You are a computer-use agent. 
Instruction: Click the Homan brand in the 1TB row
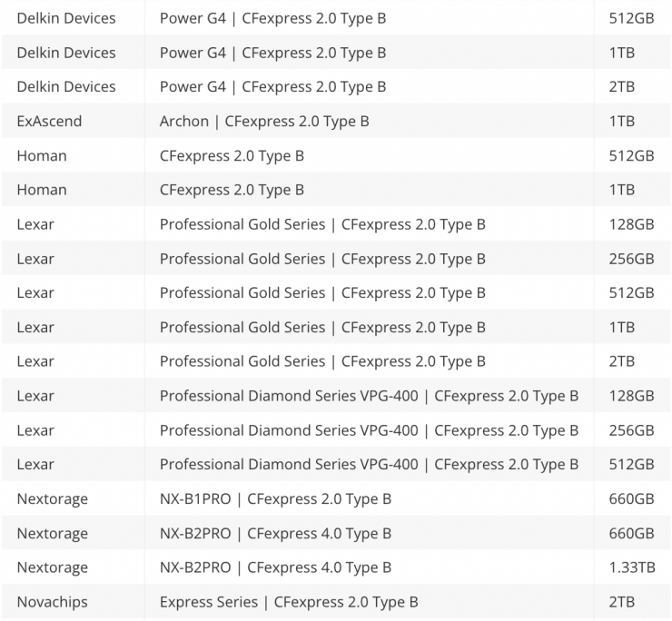[x=42, y=190]
